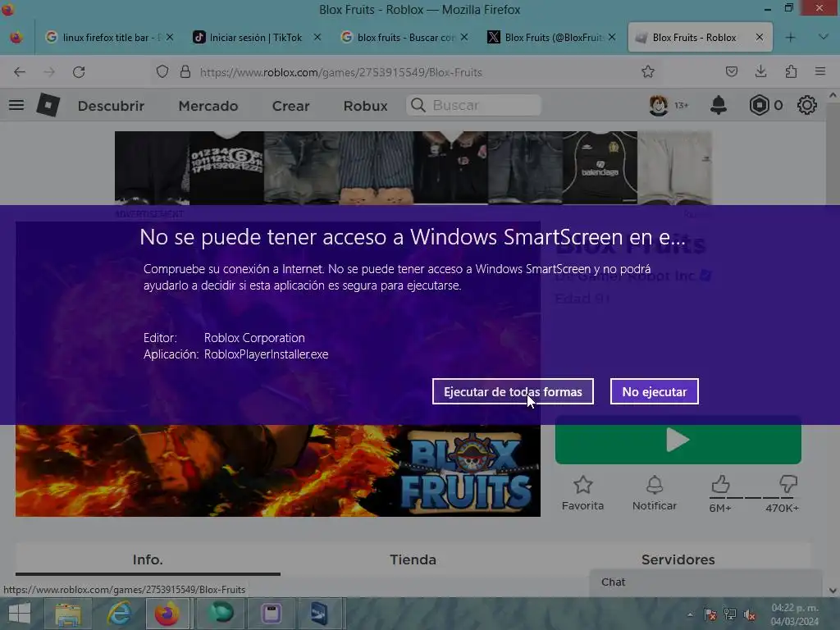Click page scrollbar down arrow
840x630 pixels.
pyautogui.click(x=833, y=591)
